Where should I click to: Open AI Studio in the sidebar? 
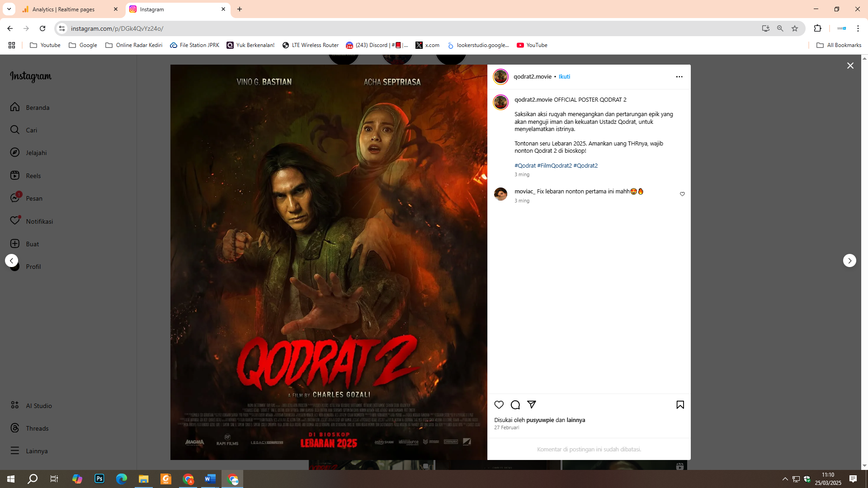[x=31, y=406]
